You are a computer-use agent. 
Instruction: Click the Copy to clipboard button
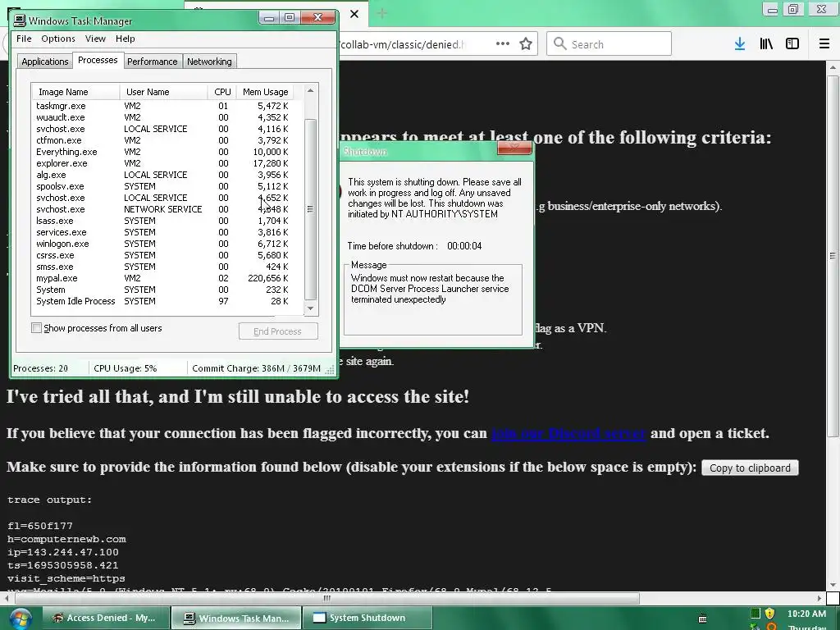[x=750, y=468]
